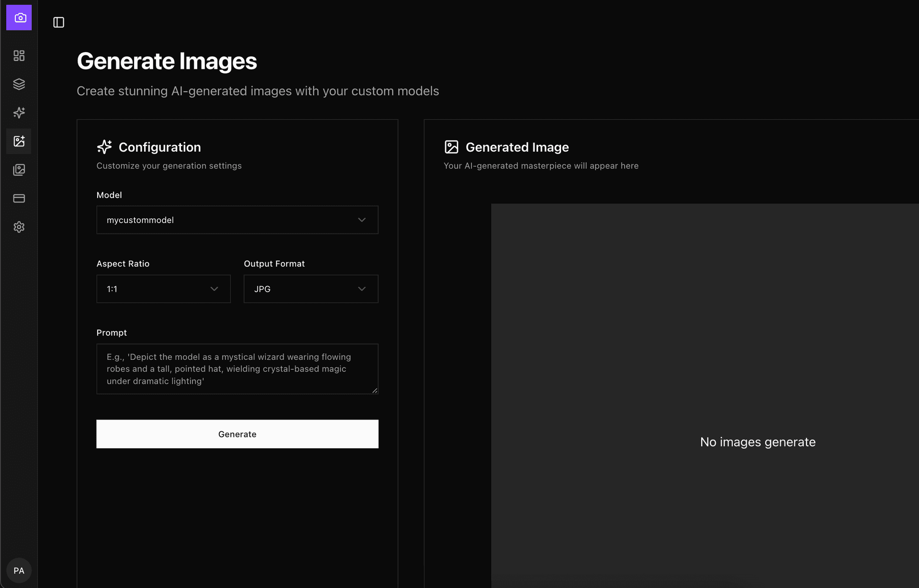Screen dimensions: 919x588
Task: Expand the Output Format JPG dropdown
Action: [311, 288]
